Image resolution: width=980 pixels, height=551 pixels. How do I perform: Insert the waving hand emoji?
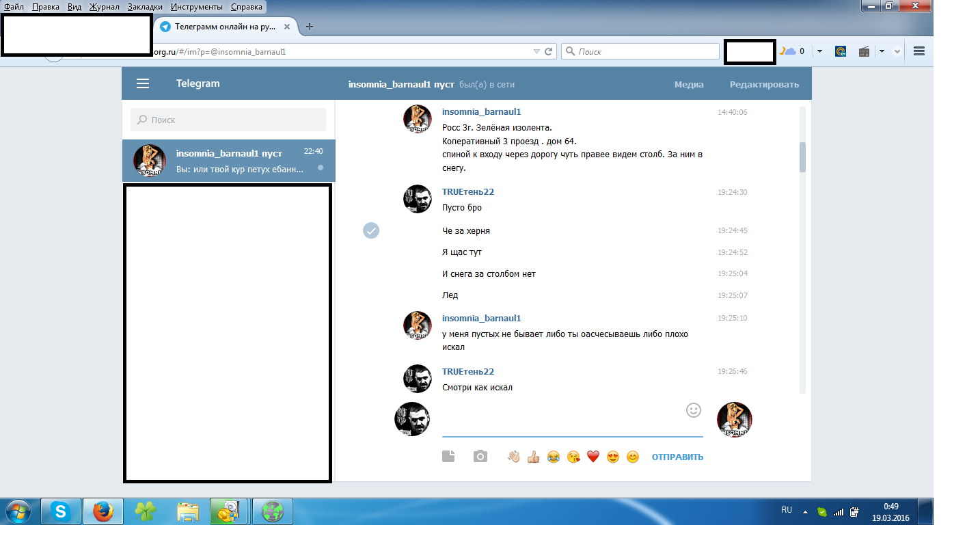(x=514, y=457)
